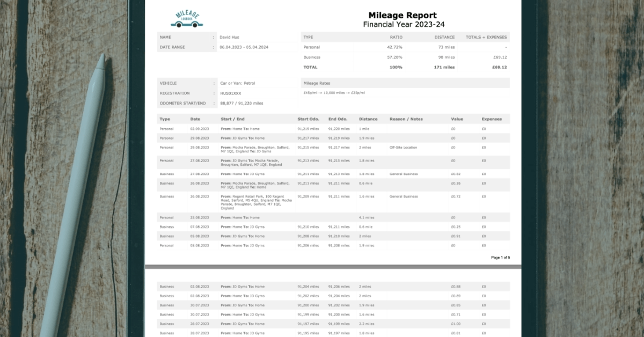Select the start odometer "91,195 miles"
644x337 pixels.
[x=308, y=333]
